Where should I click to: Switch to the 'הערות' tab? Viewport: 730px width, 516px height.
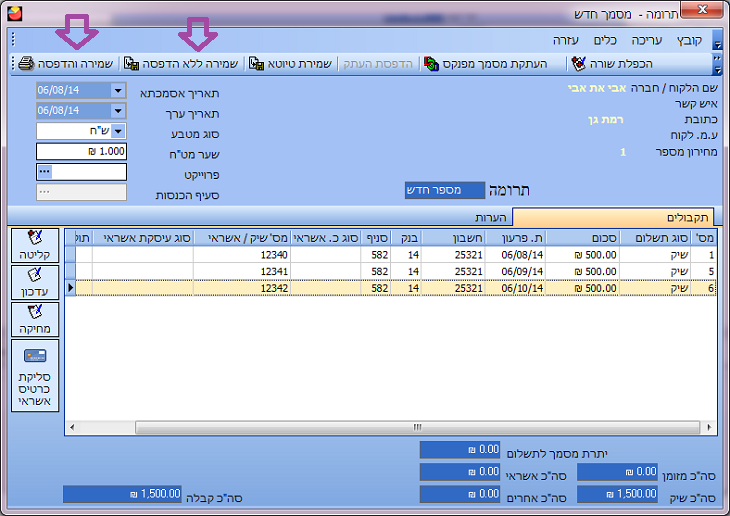click(494, 217)
